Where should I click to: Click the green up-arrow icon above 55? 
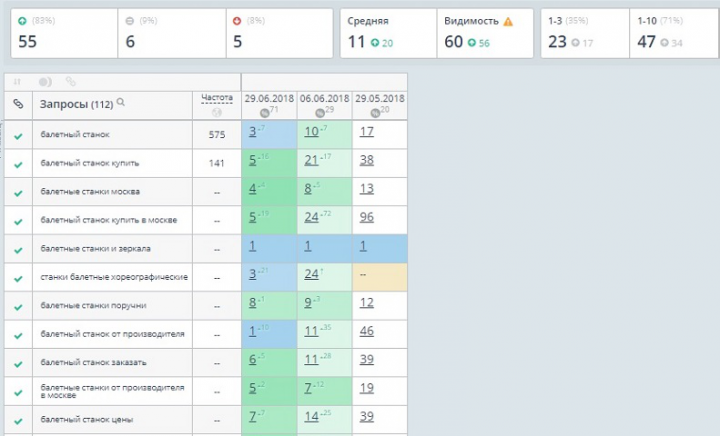22,21
